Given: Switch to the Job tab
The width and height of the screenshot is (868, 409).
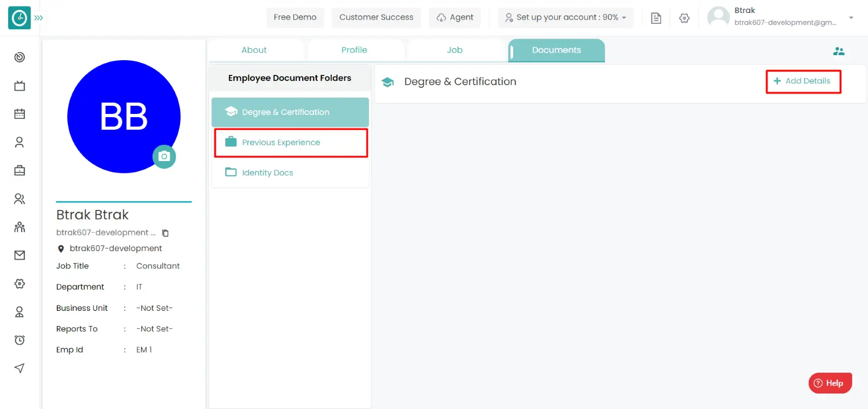Looking at the screenshot, I should pos(455,50).
